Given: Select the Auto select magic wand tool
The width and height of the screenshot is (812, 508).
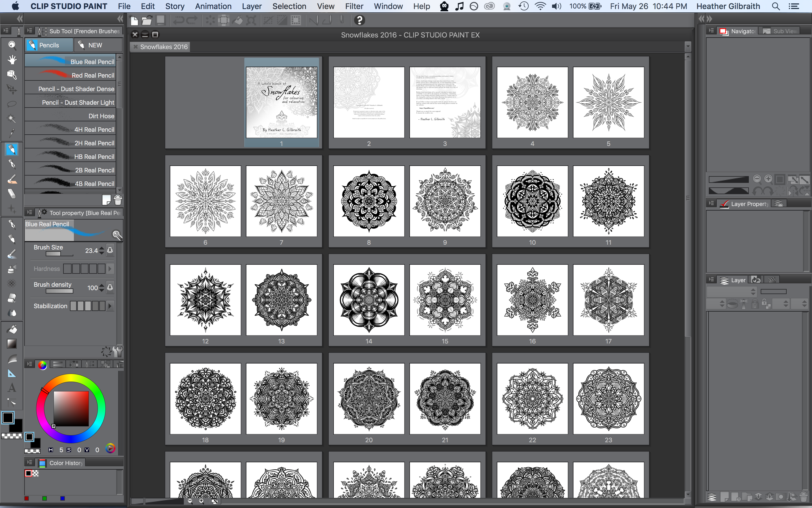Looking at the screenshot, I should [x=12, y=119].
